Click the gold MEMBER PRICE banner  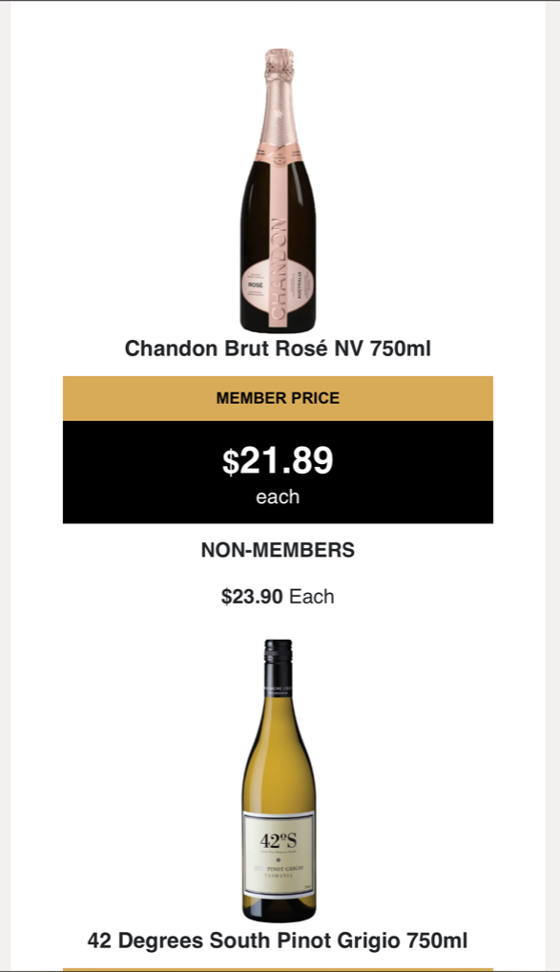coord(278,398)
